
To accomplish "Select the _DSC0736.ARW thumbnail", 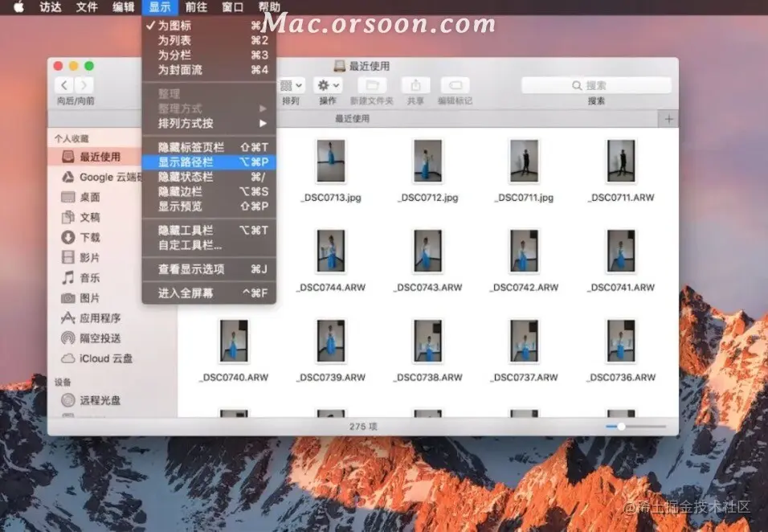I will click(621, 341).
